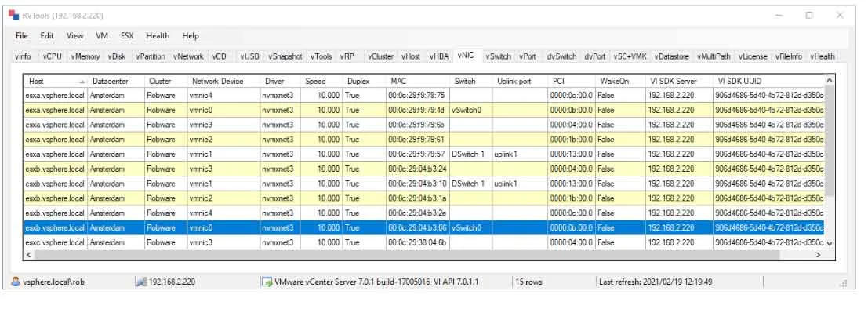Open the Edit menu
Screen dimensions: 868x309
[47, 35]
